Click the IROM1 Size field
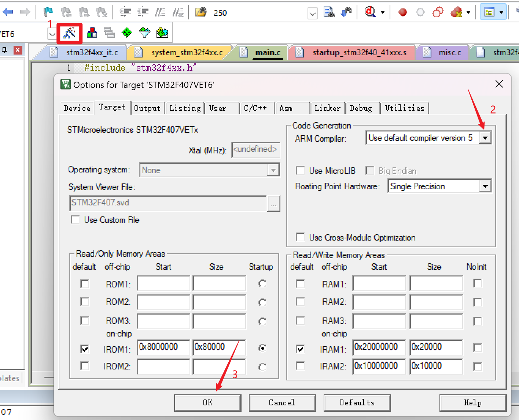Image resolution: width=519 pixels, height=420 pixels. click(x=219, y=347)
